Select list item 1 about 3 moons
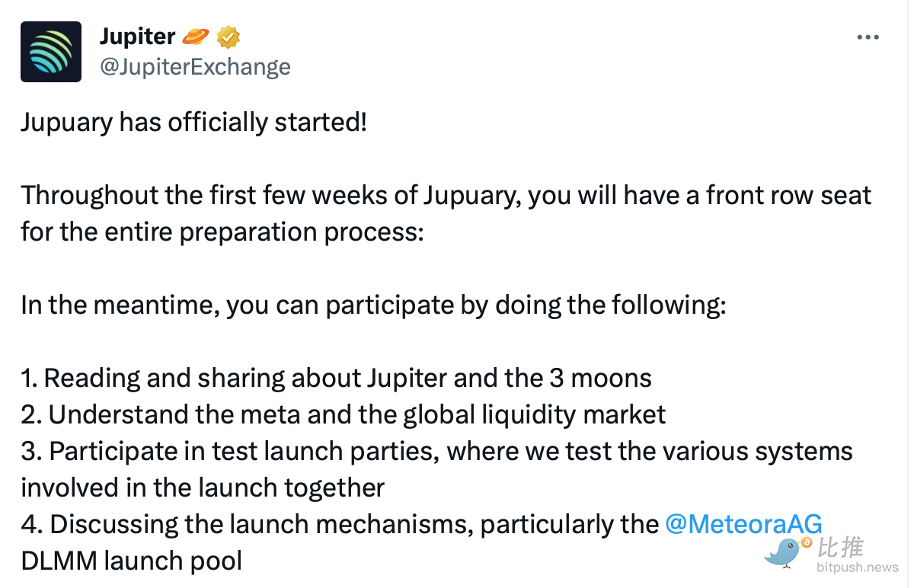The height and width of the screenshot is (588, 914). [336, 378]
